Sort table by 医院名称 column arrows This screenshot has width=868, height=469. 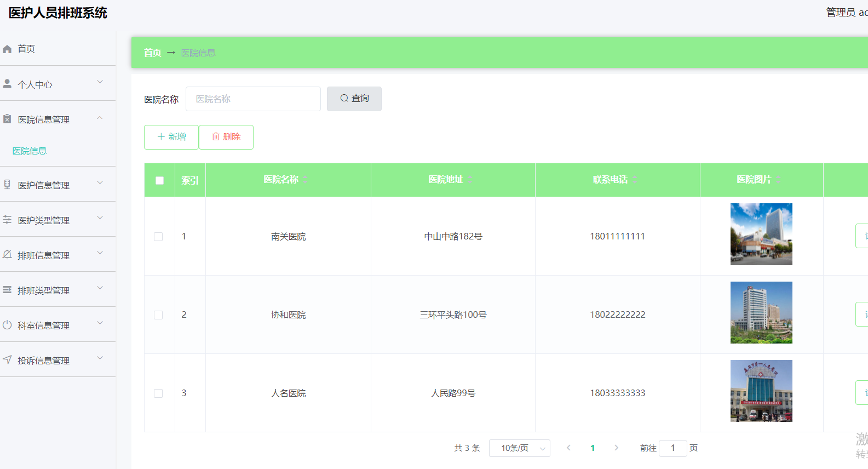click(x=305, y=180)
